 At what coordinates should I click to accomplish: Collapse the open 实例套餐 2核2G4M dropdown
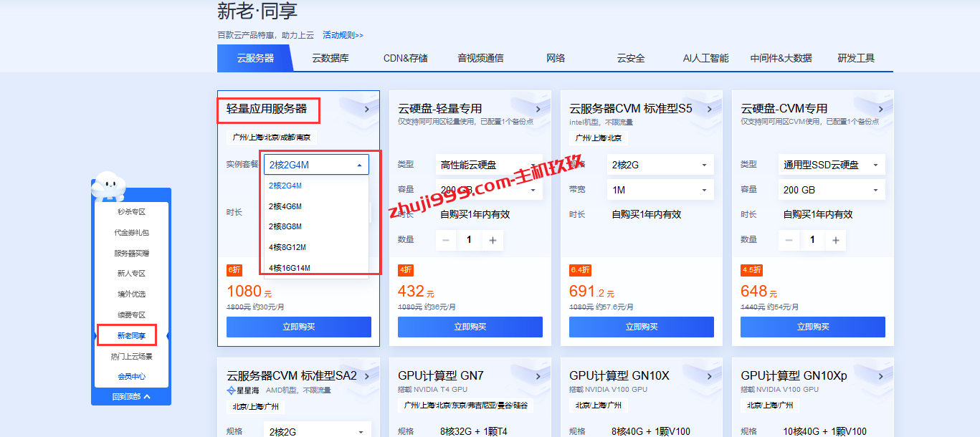(316, 165)
